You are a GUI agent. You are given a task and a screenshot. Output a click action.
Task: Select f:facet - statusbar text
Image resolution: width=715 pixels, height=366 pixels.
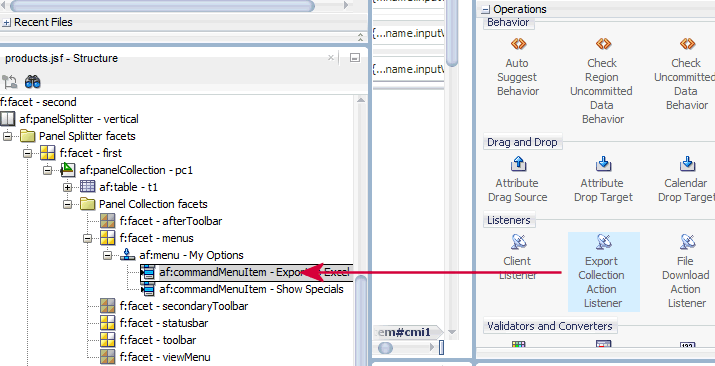click(164, 323)
